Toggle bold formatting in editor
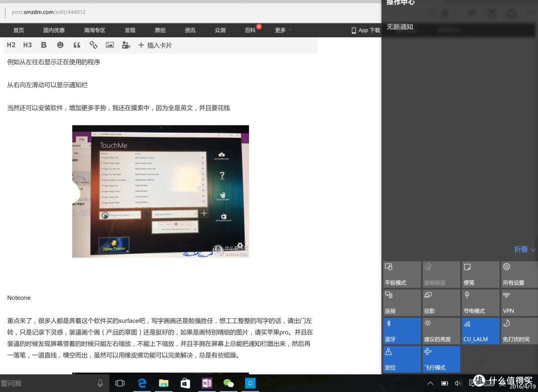This screenshot has height=392, width=538. 43,45
